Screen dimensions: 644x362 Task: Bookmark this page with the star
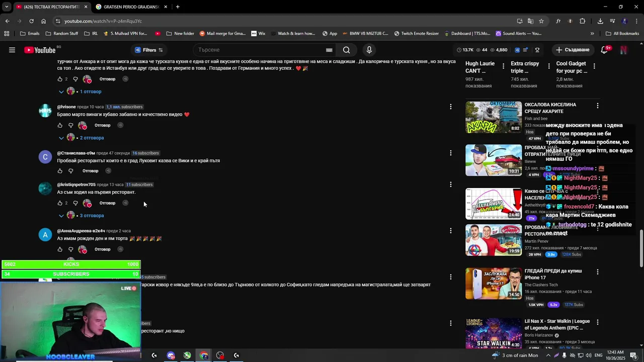click(541, 21)
